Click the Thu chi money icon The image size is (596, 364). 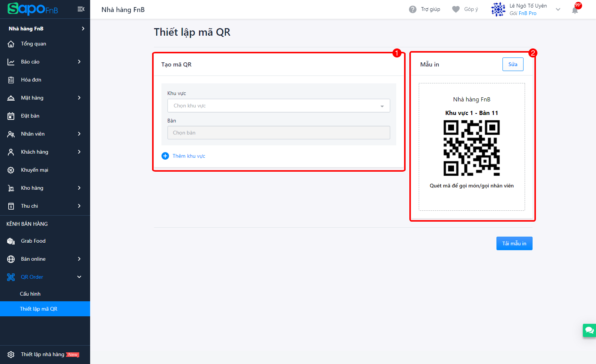click(x=11, y=206)
